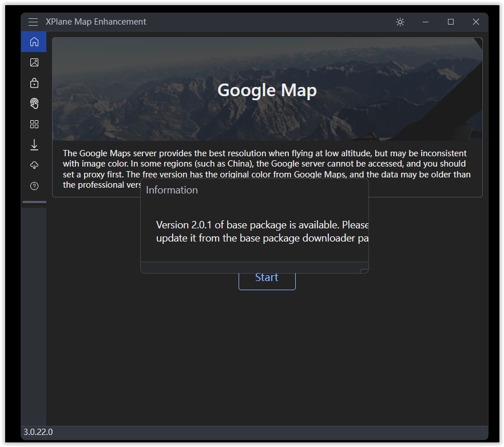Viewport: 504px width, 447px height.
Task: Open the image page from sidebar
Action: click(34, 62)
